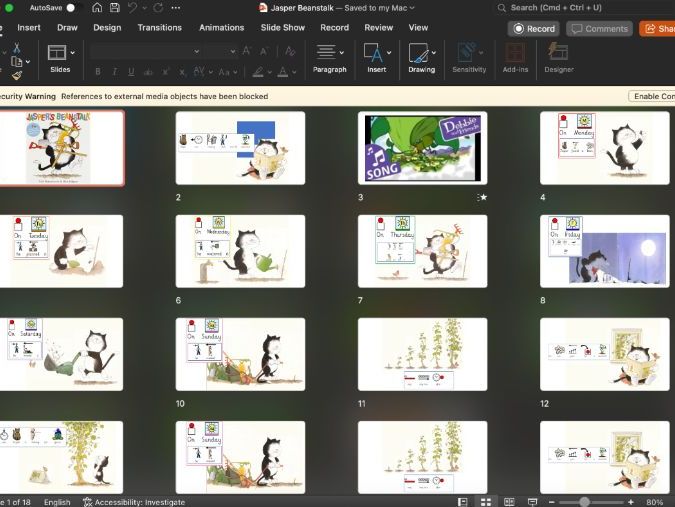Click the Paragraph alignment icon
The width and height of the screenshot is (675, 507).
point(326,53)
